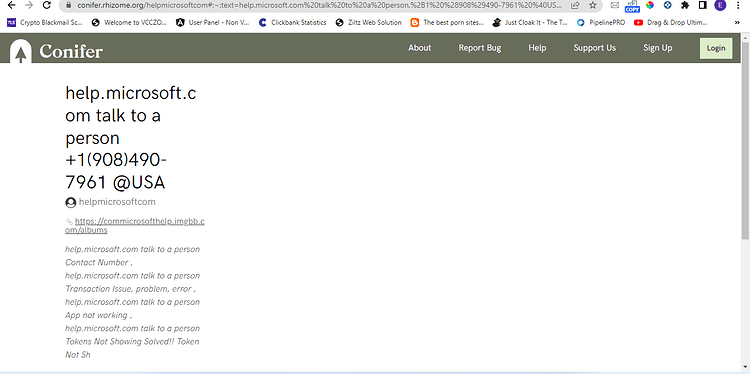
Task: Open Support Us in navigation
Action: pyautogui.click(x=595, y=48)
